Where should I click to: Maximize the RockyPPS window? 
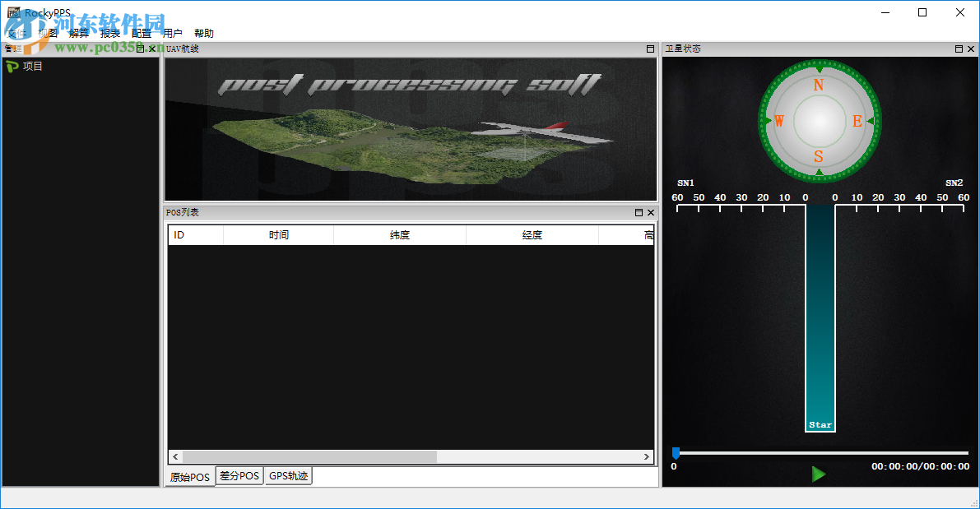click(922, 12)
